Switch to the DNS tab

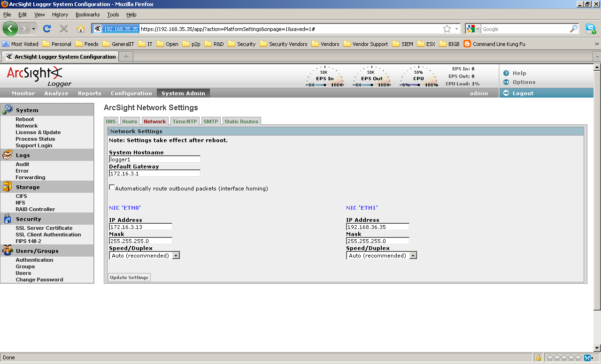click(x=110, y=121)
